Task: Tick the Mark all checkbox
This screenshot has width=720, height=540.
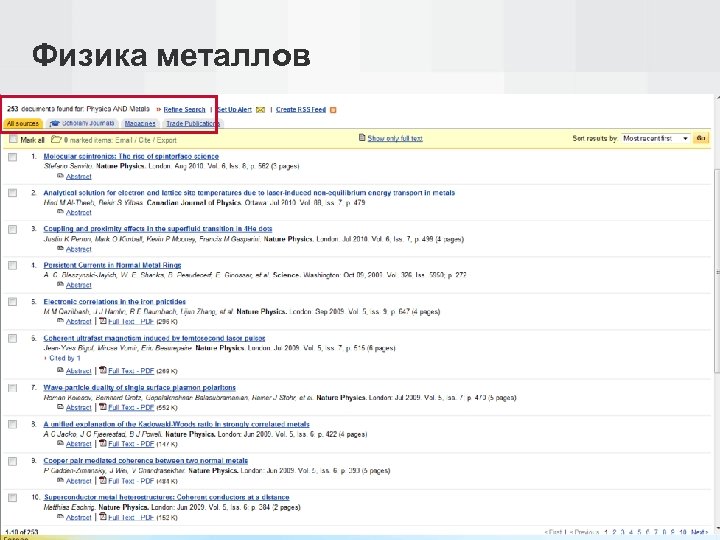Action: (13, 139)
